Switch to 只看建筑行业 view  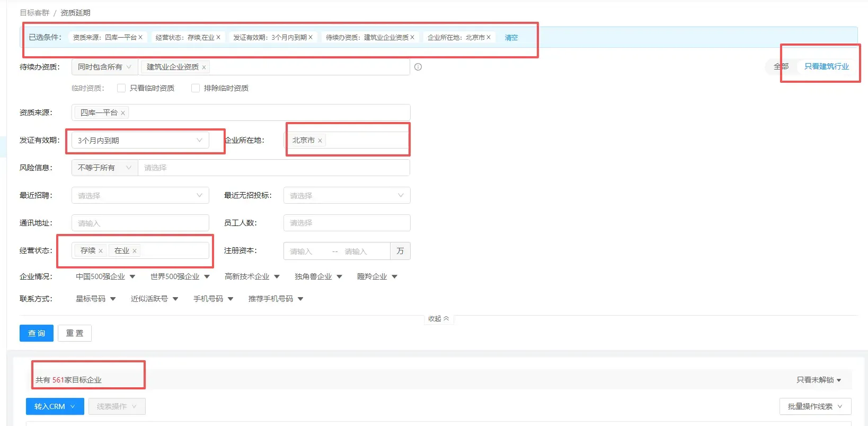pyautogui.click(x=827, y=66)
